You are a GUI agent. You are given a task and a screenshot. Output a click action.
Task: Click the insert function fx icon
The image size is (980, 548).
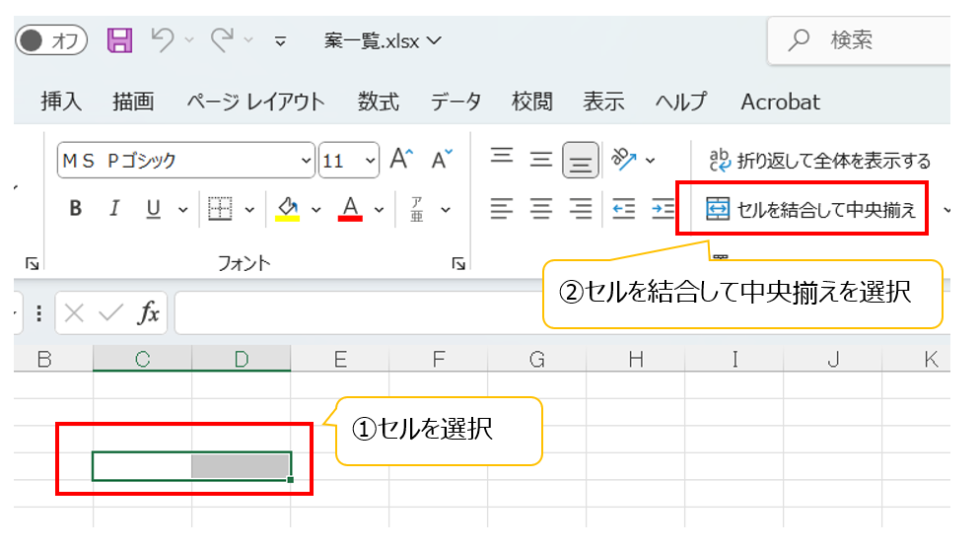(x=148, y=313)
